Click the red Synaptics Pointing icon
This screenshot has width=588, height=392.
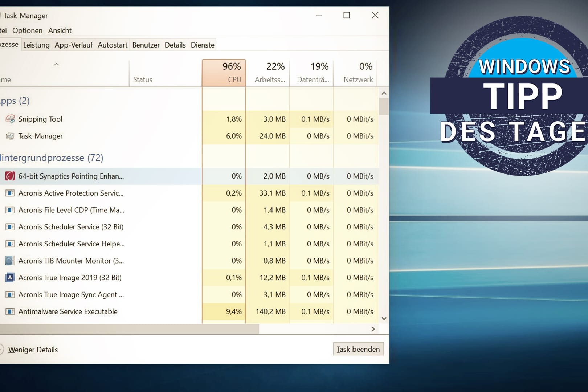pos(10,176)
